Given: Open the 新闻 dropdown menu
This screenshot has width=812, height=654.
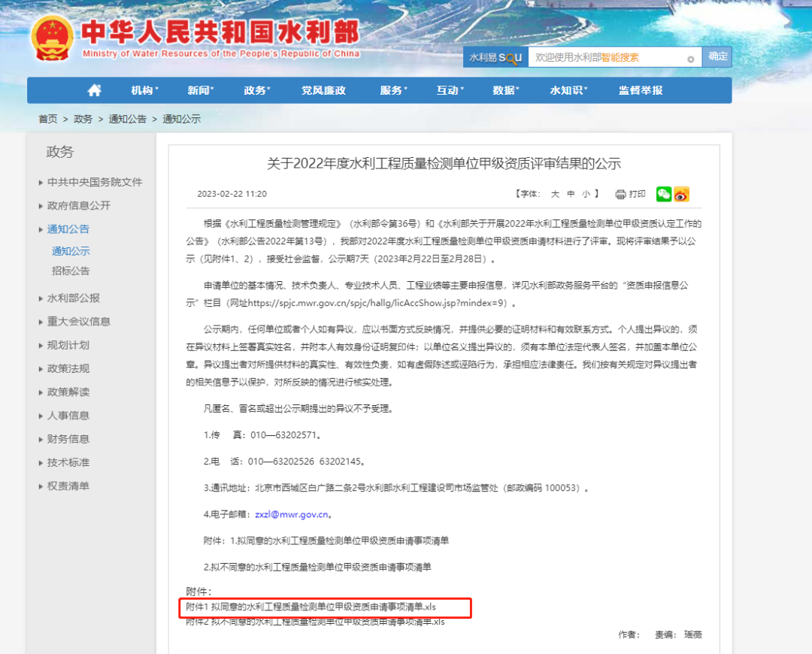Looking at the screenshot, I should 201,91.
